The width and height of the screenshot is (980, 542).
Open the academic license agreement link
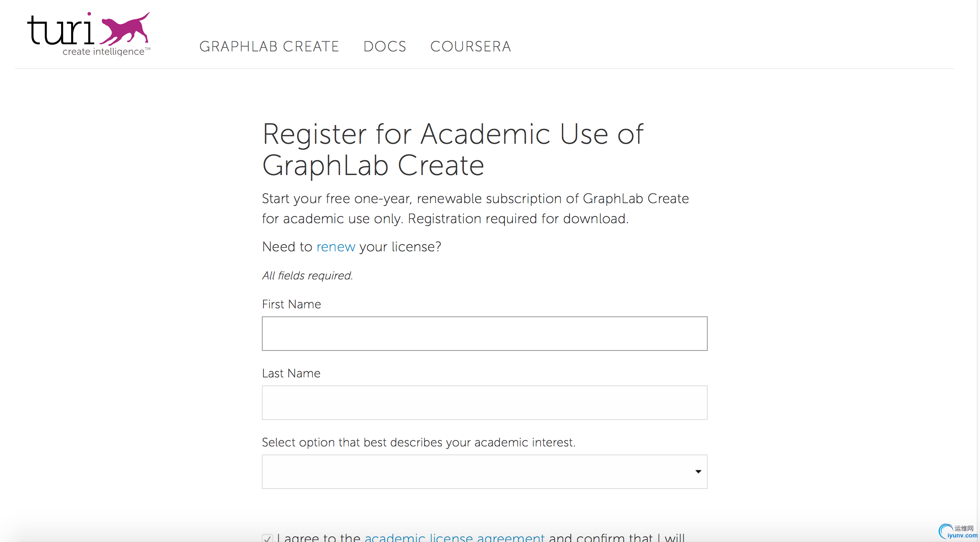point(454,537)
